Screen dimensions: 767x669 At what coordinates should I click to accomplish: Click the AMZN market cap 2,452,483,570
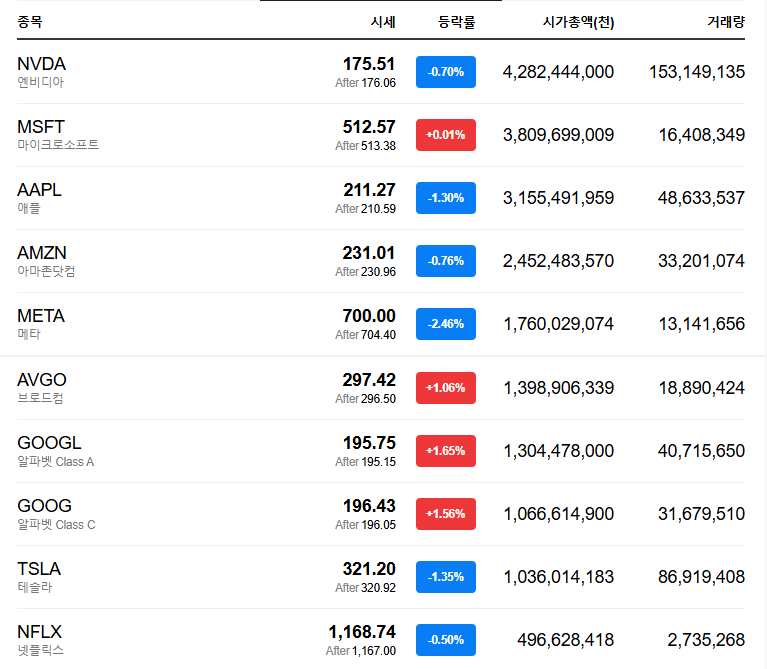click(558, 262)
